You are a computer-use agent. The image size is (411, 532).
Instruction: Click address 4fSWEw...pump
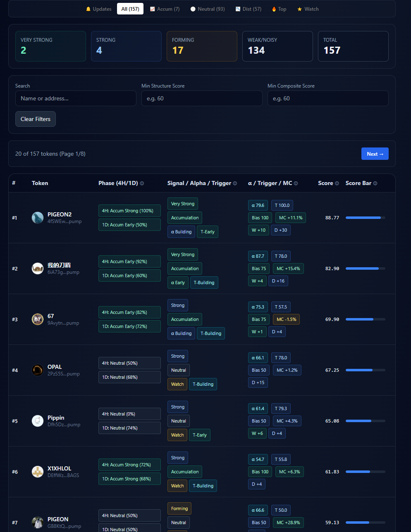pyautogui.click(x=65, y=221)
